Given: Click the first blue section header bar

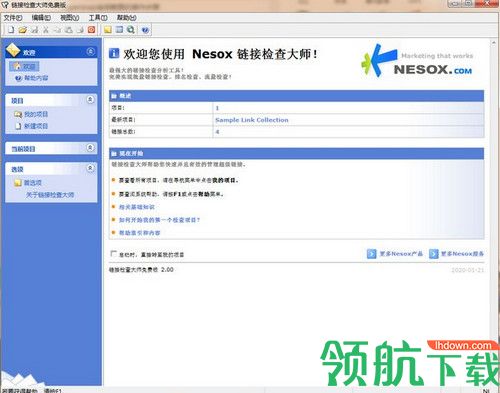Looking at the screenshot, I should click(297, 96).
